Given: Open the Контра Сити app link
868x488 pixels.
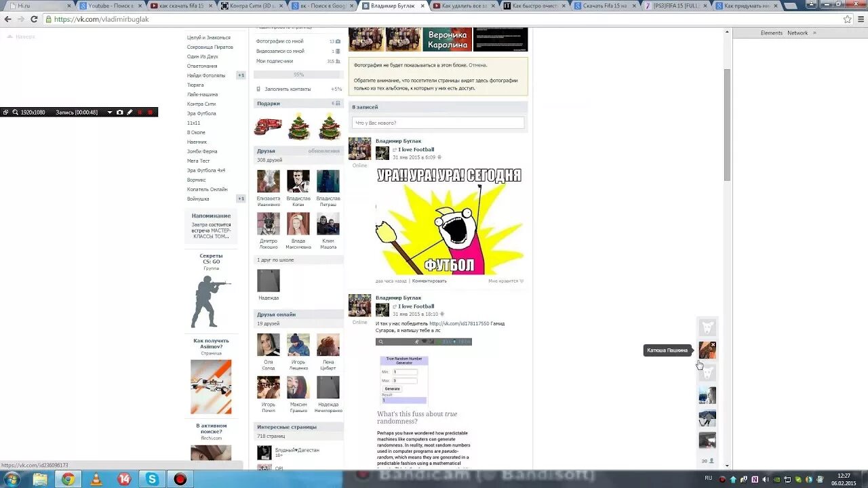Looking at the screenshot, I should click(201, 104).
